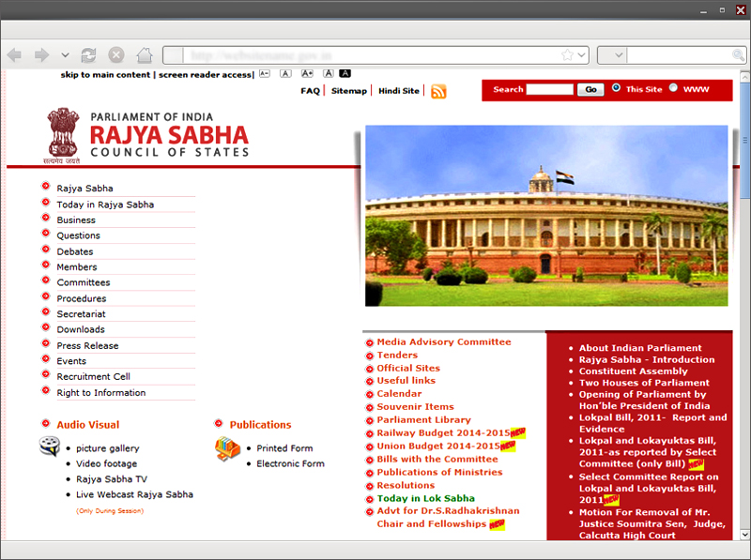The height and width of the screenshot is (560, 751).
Task: Expand the back navigation history dropdown
Action: pyautogui.click(x=65, y=54)
